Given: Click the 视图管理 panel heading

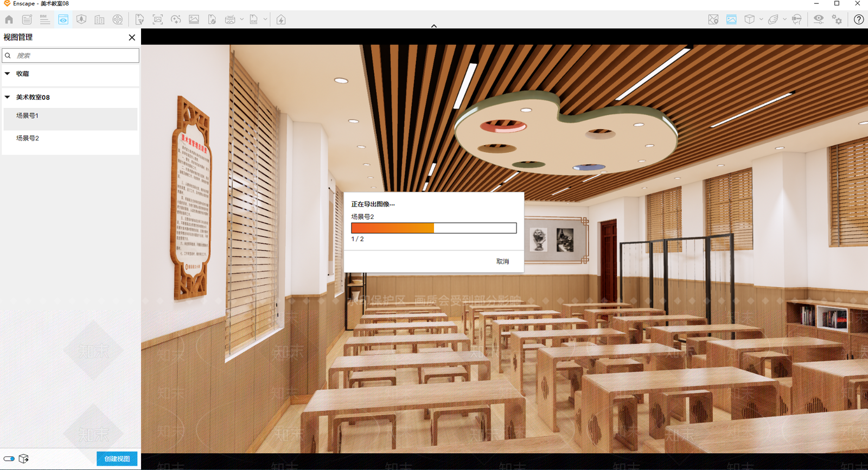Looking at the screenshot, I should [18, 37].
